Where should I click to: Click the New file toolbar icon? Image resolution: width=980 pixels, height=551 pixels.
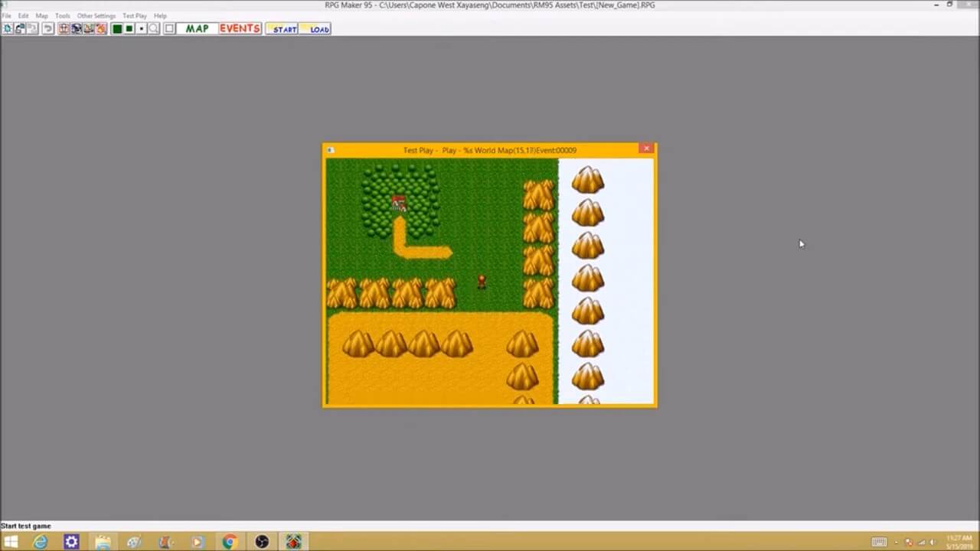click(x=8, y=29)
